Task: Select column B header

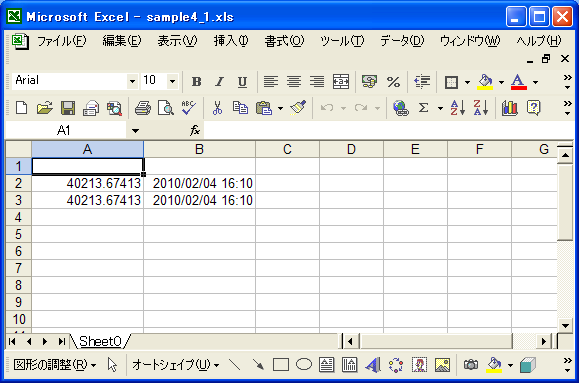Action: click(199, 149)
